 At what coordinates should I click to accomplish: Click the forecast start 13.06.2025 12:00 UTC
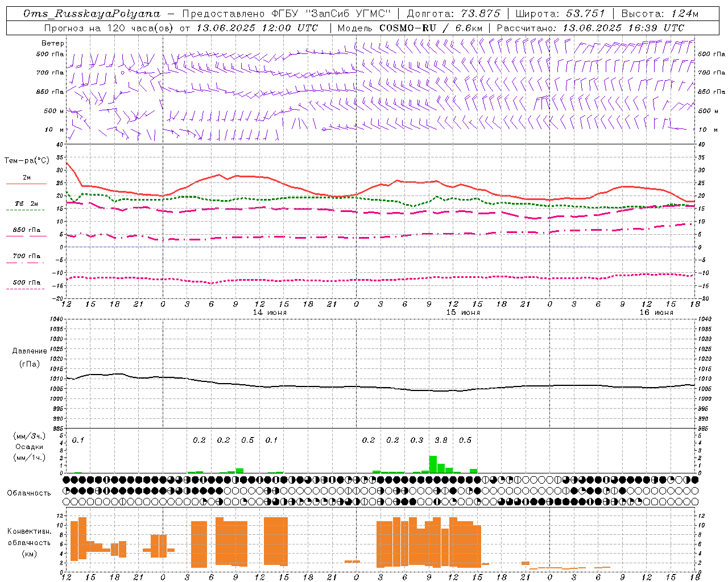257,28
